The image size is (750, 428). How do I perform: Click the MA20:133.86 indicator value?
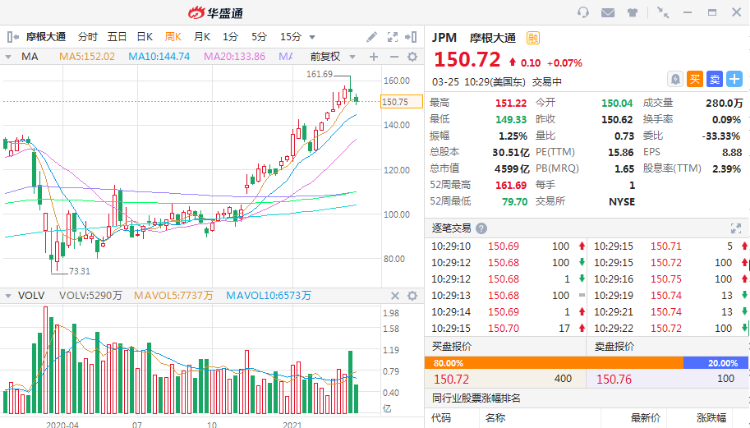234,57
